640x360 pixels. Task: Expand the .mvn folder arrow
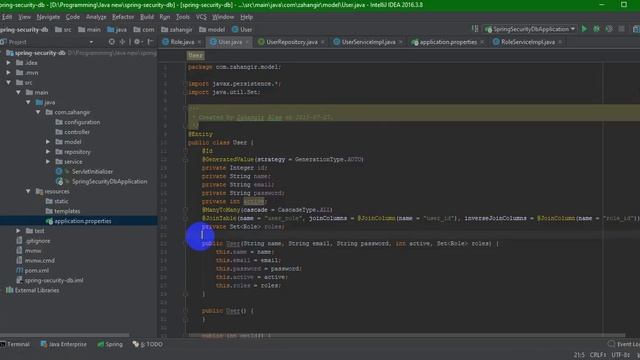click(9, 73)
